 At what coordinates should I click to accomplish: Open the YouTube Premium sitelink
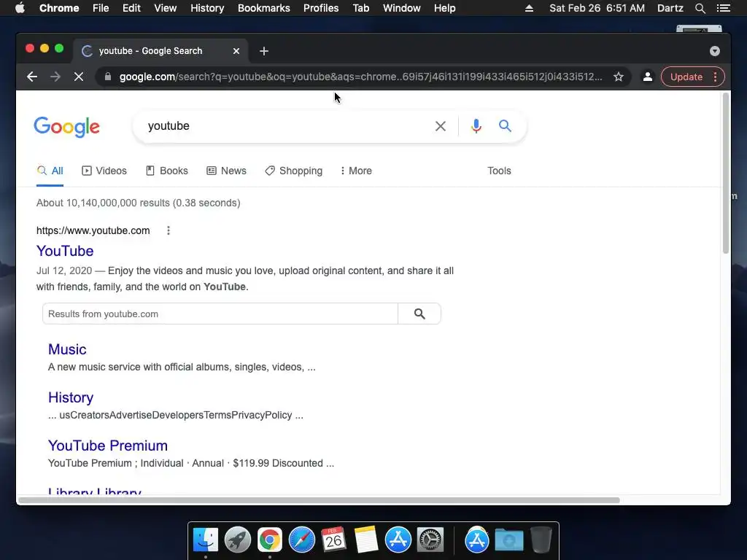[108, 446]
